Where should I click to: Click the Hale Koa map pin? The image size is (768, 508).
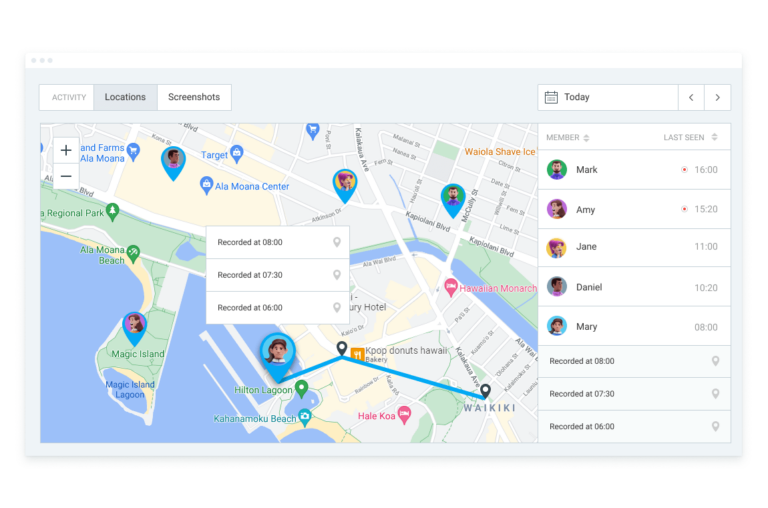tap(404, 414)
